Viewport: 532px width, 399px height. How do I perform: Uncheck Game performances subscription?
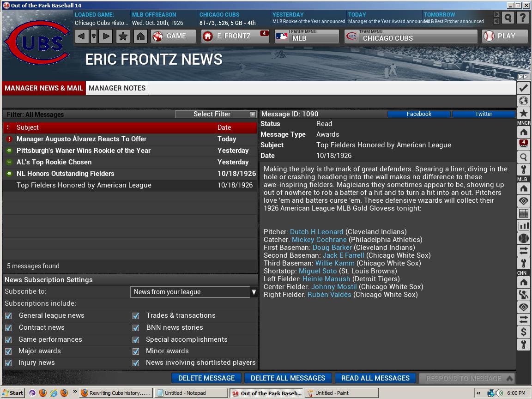pyautogui.click(x=8, y=339)
